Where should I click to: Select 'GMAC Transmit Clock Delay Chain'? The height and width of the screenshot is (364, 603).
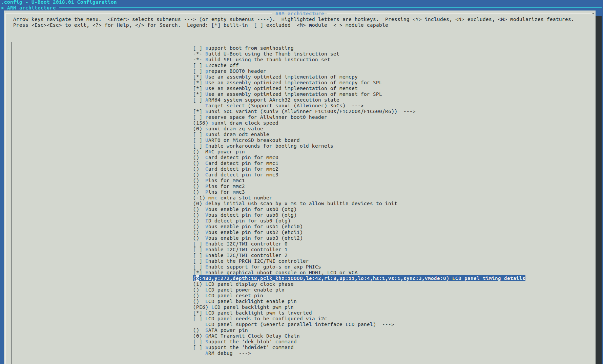(x=246, y=336)
